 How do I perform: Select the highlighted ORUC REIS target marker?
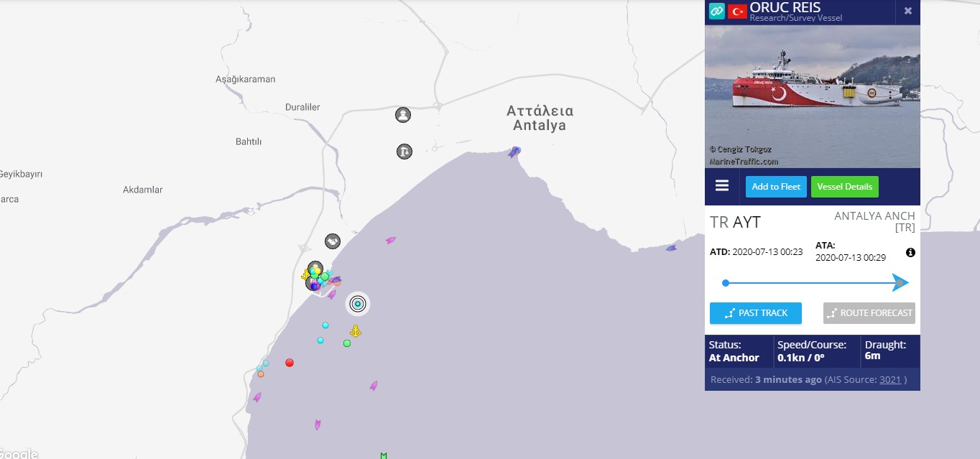coord(358,304)
